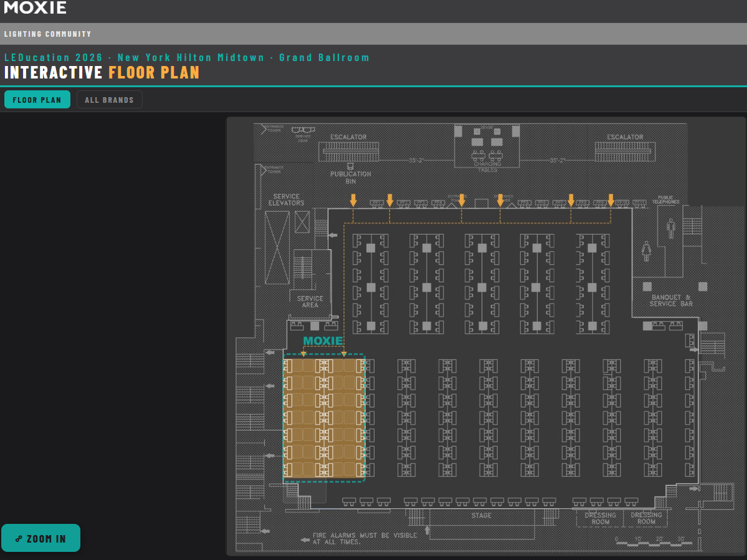Viewport: 747px width, 560px height.
Task: Click the MOXIE label above the booth
Action: click(323, 341)
